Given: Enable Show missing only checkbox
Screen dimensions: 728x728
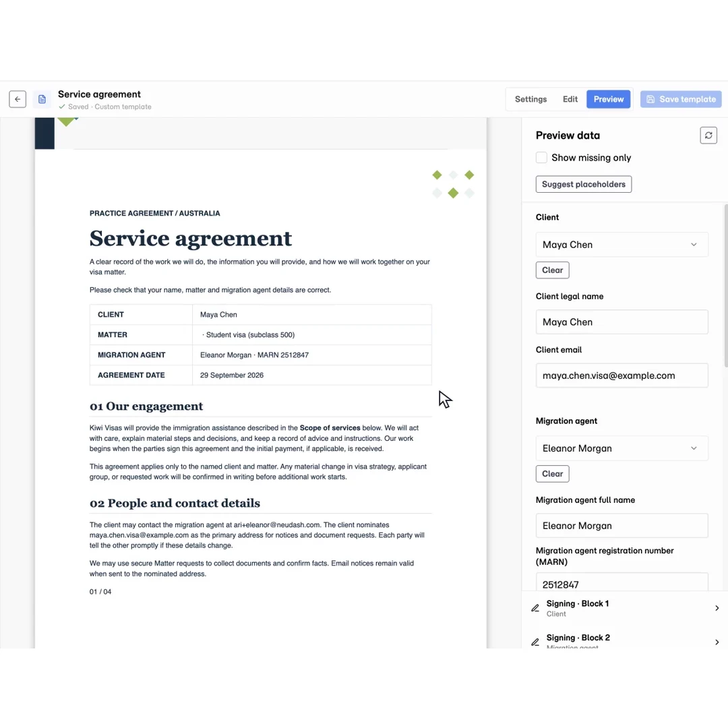Looking at the screenshot, I should [x=541, y=157].
